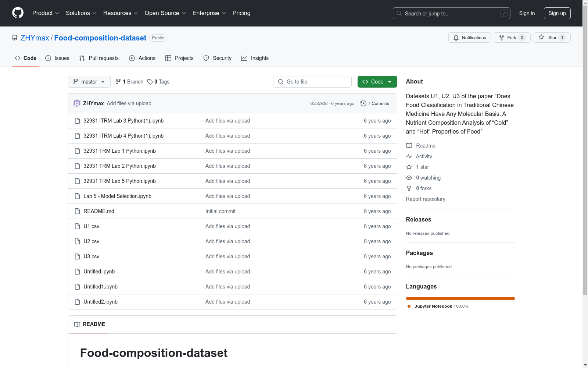Click the Go to file search field
The image size is (588, 368).
(x=312, y=82)
